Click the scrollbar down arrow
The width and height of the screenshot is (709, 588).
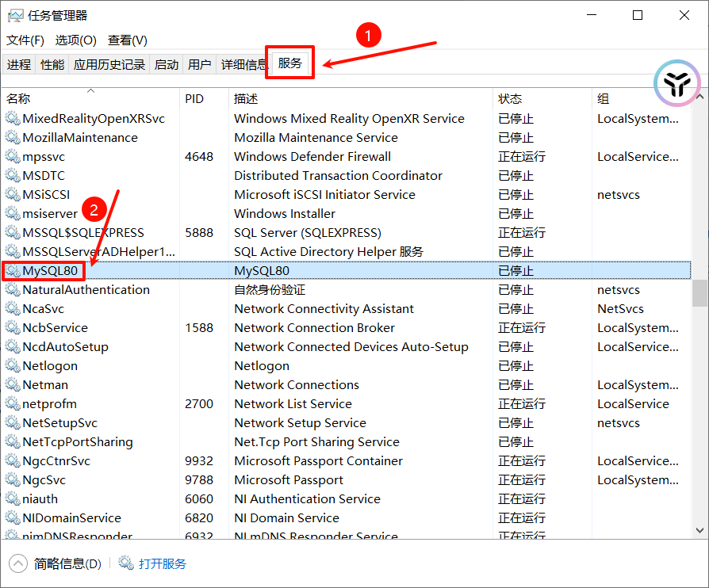point(699,530)
